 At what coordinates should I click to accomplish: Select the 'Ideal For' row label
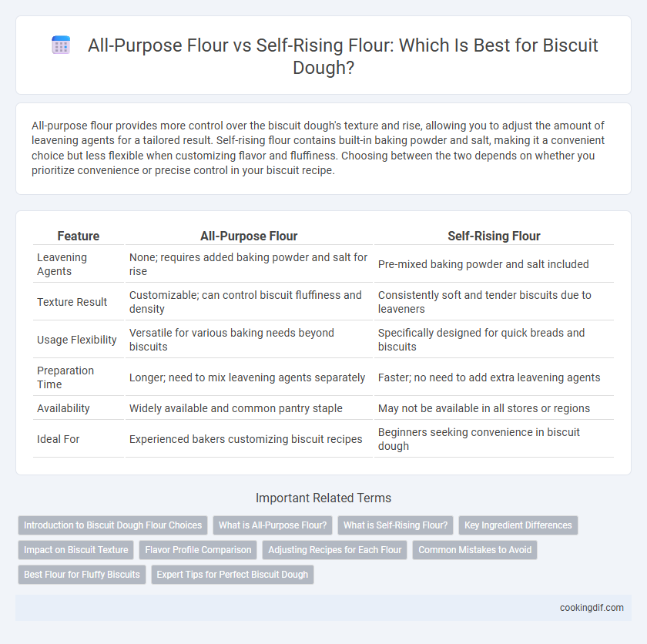pos(59,439)
